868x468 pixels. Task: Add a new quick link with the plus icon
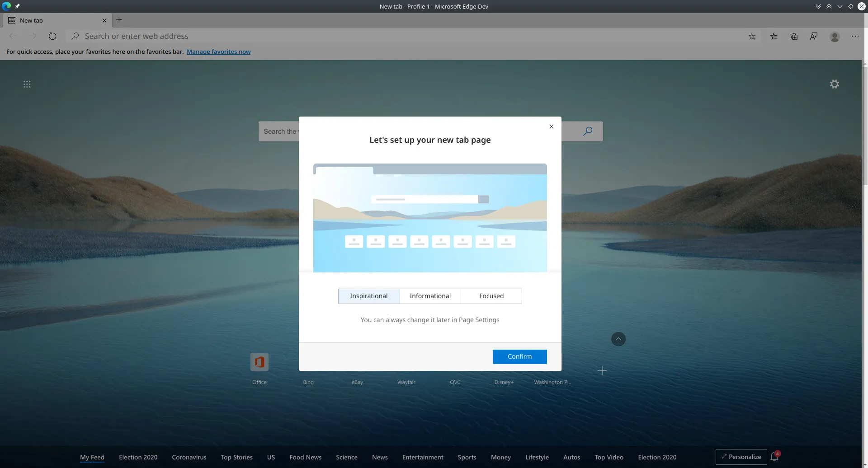tap(602, 370)
